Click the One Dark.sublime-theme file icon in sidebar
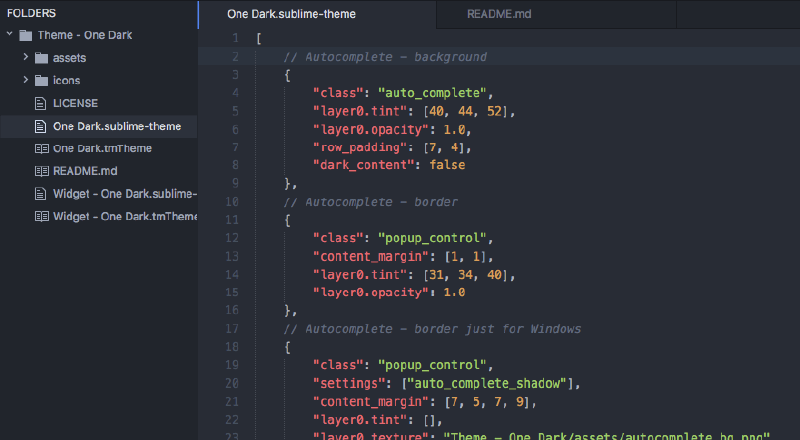 tap(40, 126)
